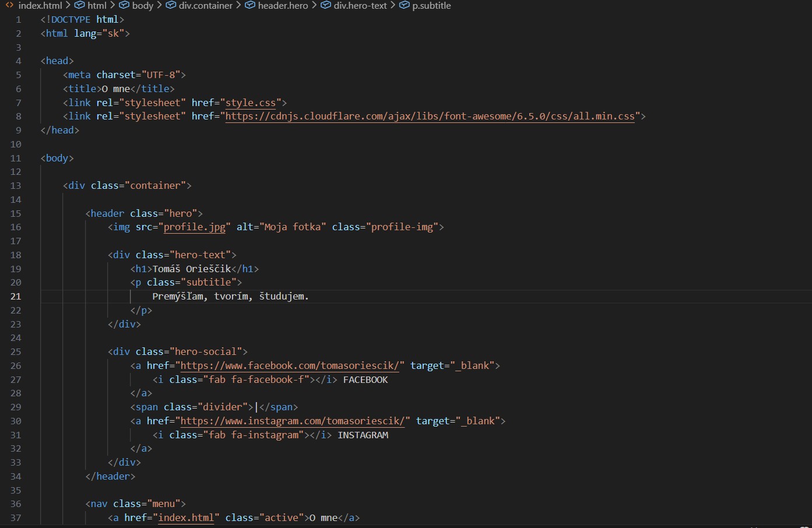Click the symbol icon before p.subtitle breadcrumb
Viewport: 812px width, 528px height.
(x=404, y=5)
